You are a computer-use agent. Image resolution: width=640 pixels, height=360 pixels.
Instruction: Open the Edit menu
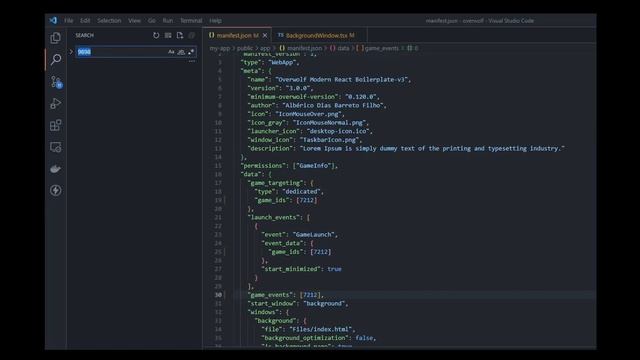pyautogui.click(x=85, y=20)
